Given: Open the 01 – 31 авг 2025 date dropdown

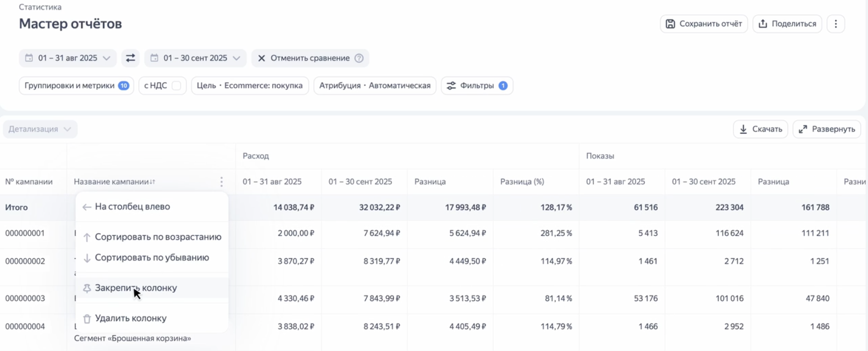Looking at the screenshot, I should (x=68, y=58).
